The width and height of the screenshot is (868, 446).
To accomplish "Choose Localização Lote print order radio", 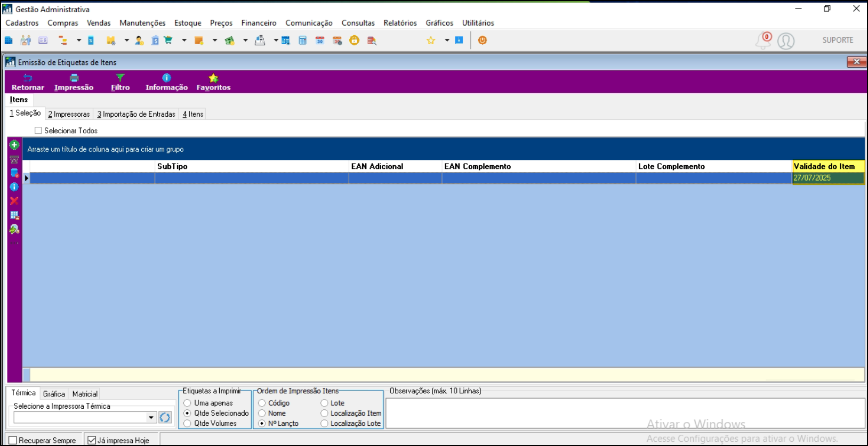I will coord(324,424).
